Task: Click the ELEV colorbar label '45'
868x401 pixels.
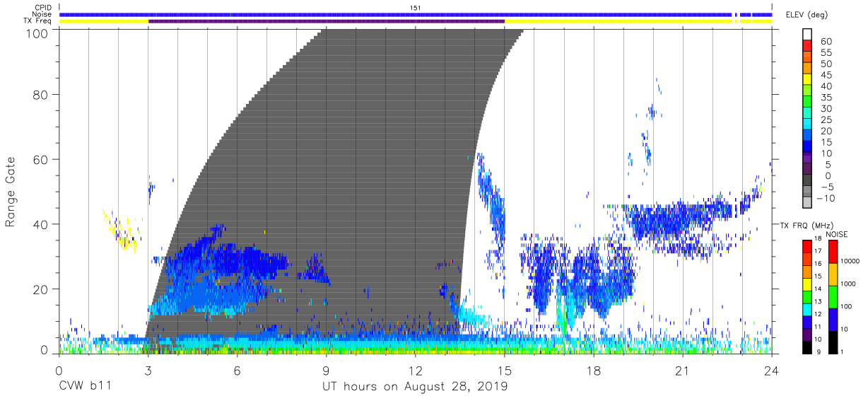Action: tap(826, 75)
